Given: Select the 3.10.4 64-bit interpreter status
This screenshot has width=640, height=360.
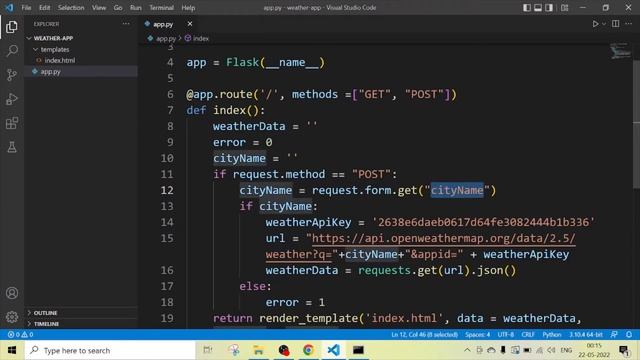Looking at the screenshot, I should click(586, 335).
